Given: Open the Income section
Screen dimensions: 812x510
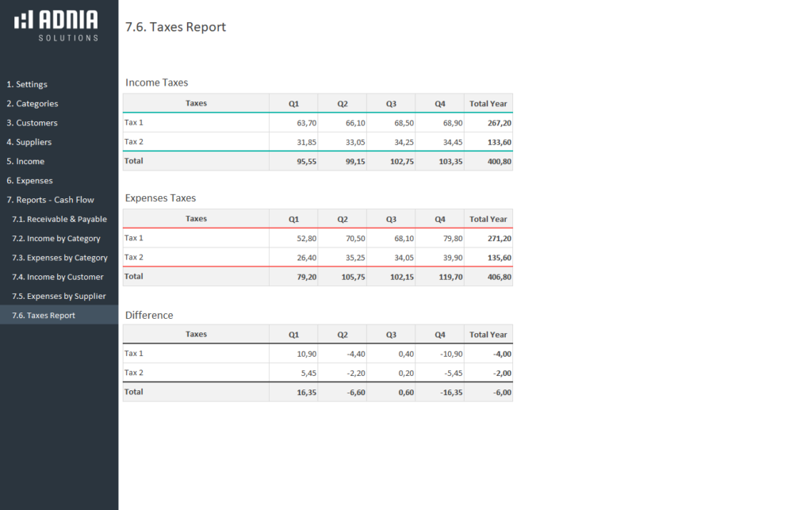Looking at the screenshot, I should click(26, 161).
